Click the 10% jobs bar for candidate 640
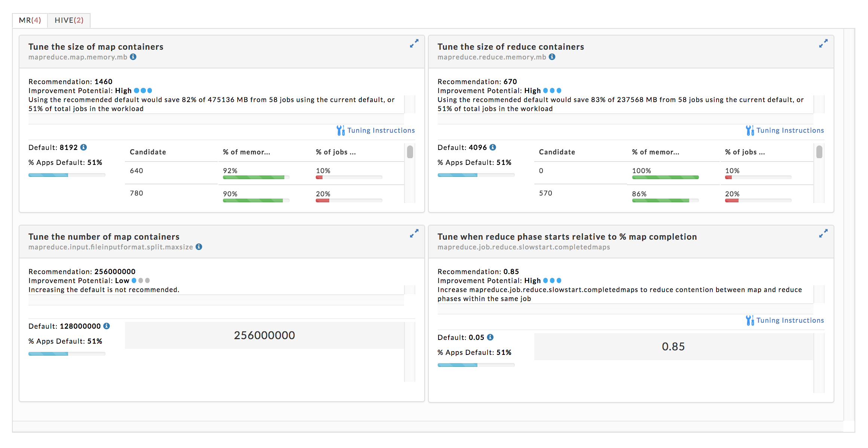This screenshot has height=448, width=868. pyautogui.click(x=349, y=177)
